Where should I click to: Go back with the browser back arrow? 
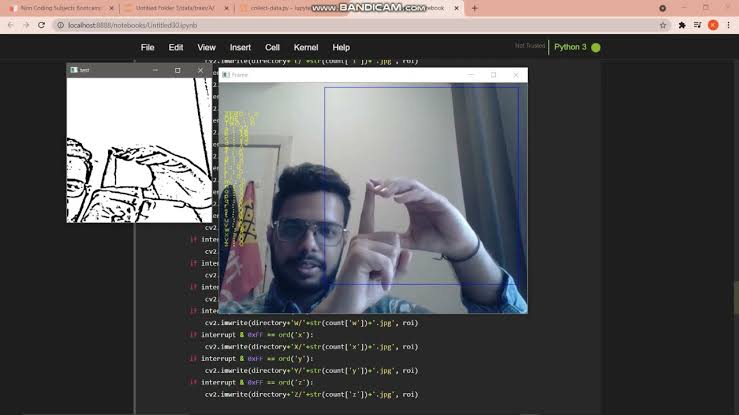pyautogui.click(x=10, y=25)
